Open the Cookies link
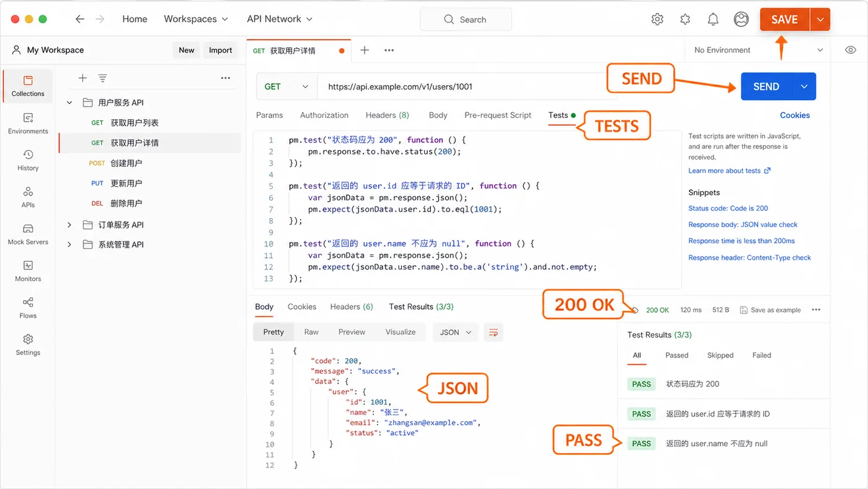The image size is (868, 489). (795, 115)
